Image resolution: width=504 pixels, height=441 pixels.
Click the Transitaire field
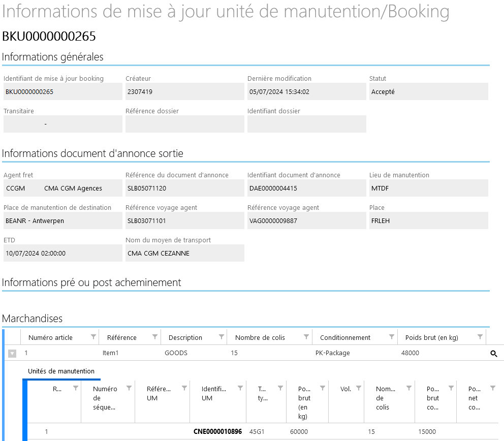click(62, 124)
